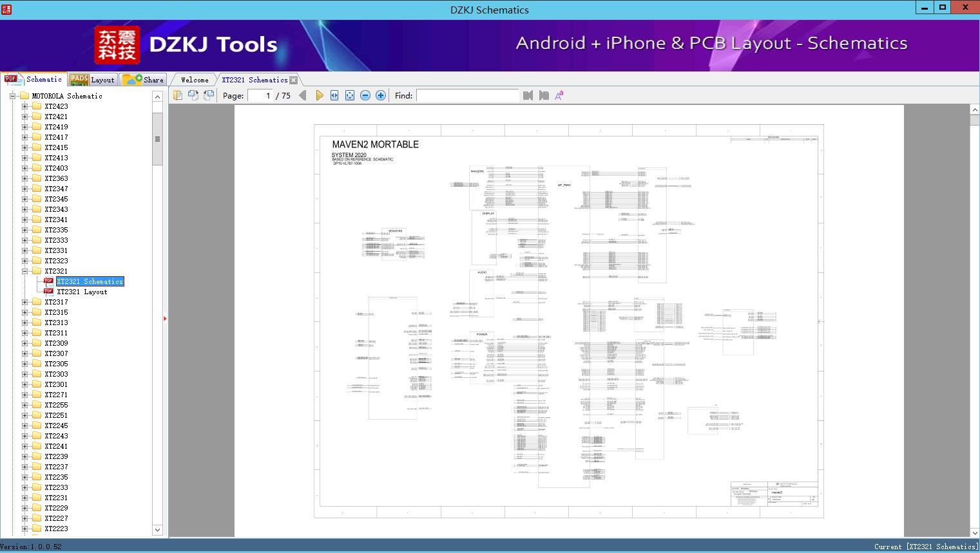Click the tree scrollbar up arrow
Image resolution: width=980 pixels, height=553 pixels.
pos(157,97)
